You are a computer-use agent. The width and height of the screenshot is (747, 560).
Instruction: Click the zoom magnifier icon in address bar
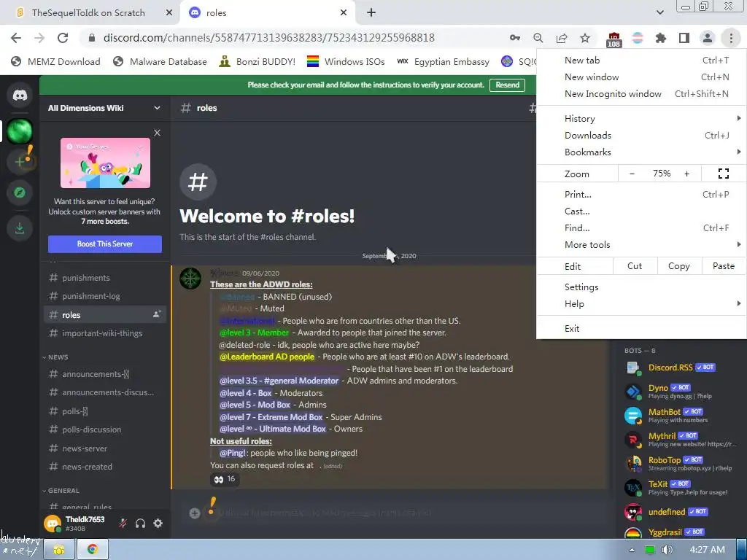[538, 38]
